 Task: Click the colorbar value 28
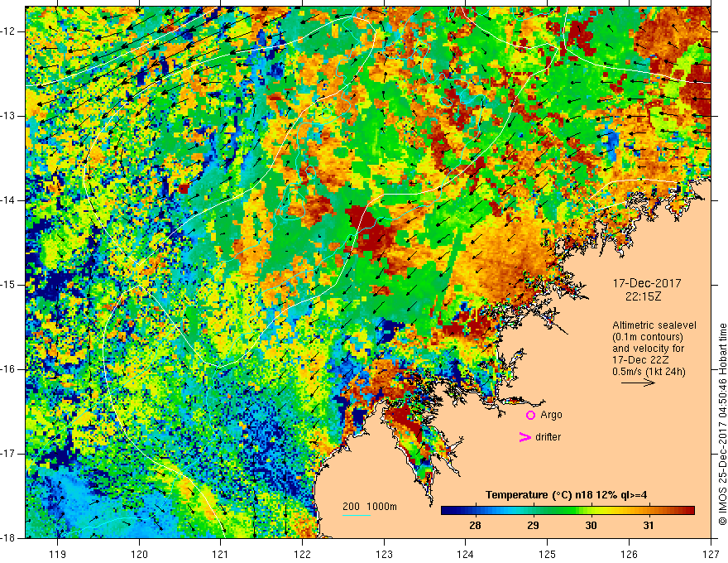(x=475, y=526)
